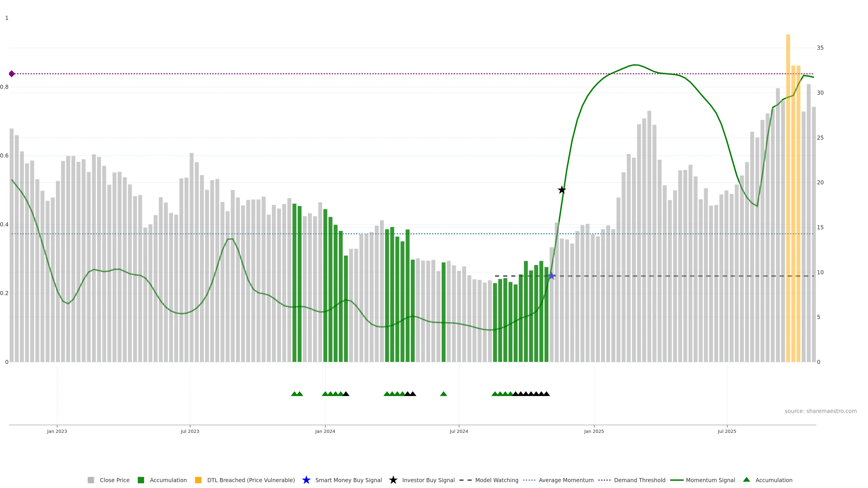The width and height of the screenshot is (868, 488).
Task: Toggle Momentum Signal line in legend
Action: coord(710,480)
